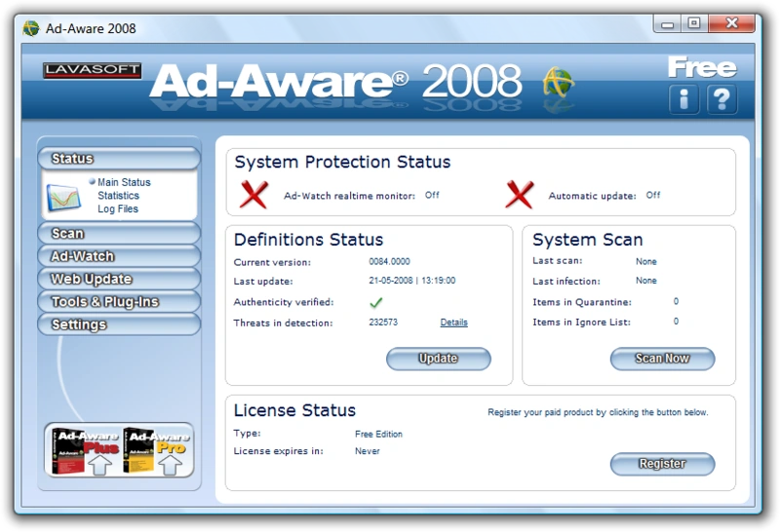Click the Ad-Aware Plus upgrade box
Image resolution: width=780 pixels, height=532 pixels.
point(86,450)
